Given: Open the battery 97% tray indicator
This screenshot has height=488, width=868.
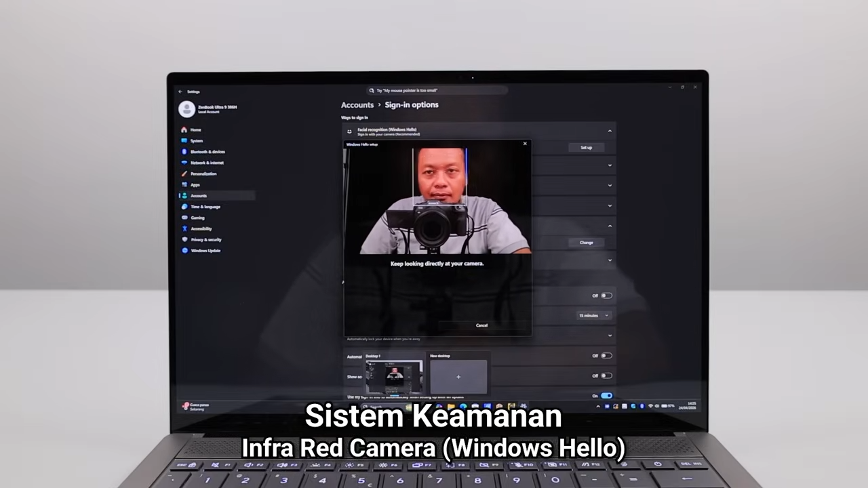Looking at the screenshot, I should [667, 407].
